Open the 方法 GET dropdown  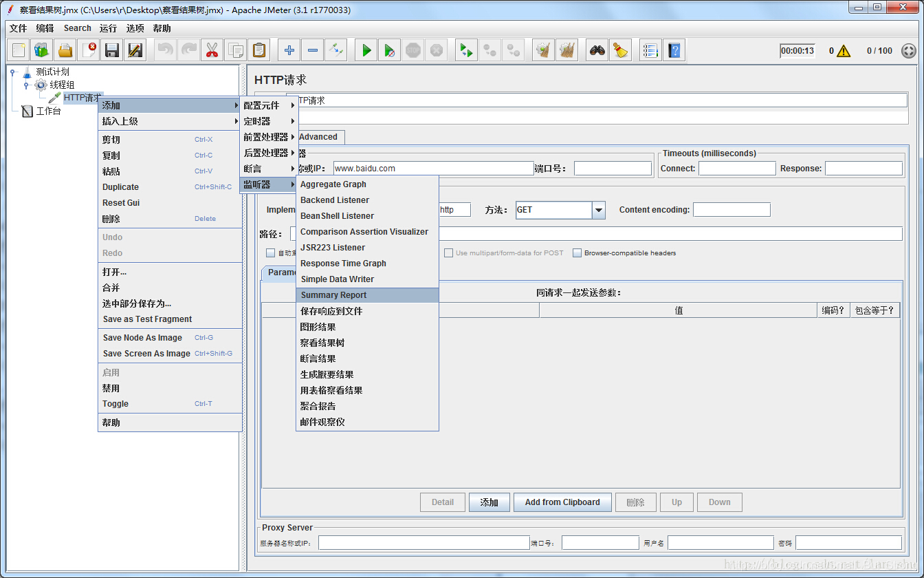click(x=598, y=210)
